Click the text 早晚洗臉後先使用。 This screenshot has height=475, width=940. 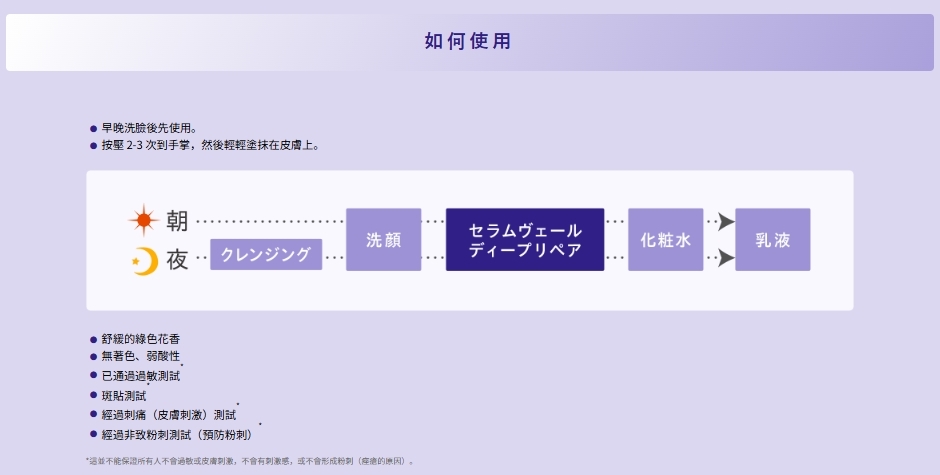point(149,128)
